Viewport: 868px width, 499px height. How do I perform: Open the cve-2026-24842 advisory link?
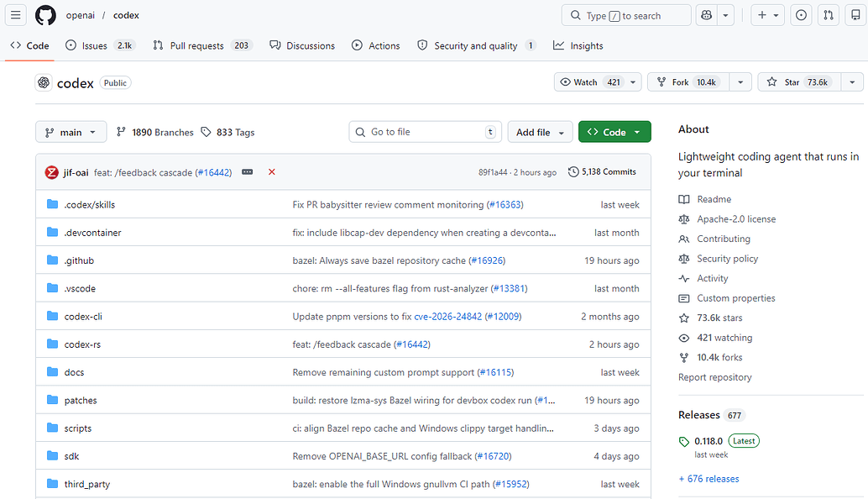[447, 316]
